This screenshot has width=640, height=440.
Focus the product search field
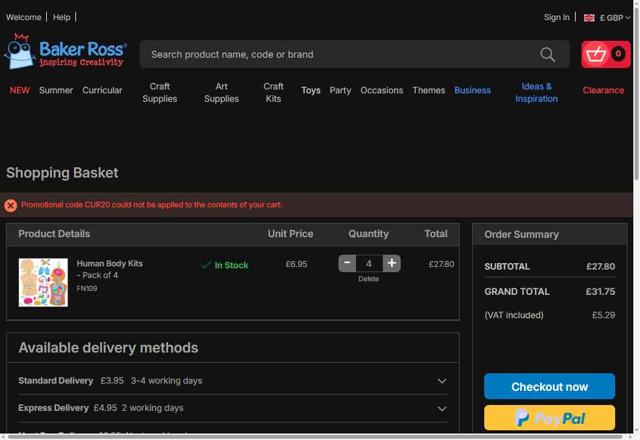pos(354,54)
